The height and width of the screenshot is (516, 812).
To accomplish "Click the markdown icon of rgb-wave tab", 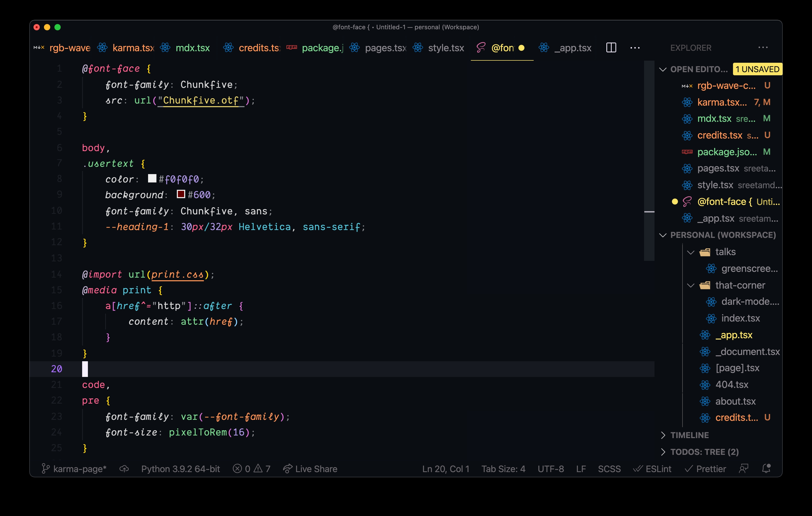I will point(39,48).
